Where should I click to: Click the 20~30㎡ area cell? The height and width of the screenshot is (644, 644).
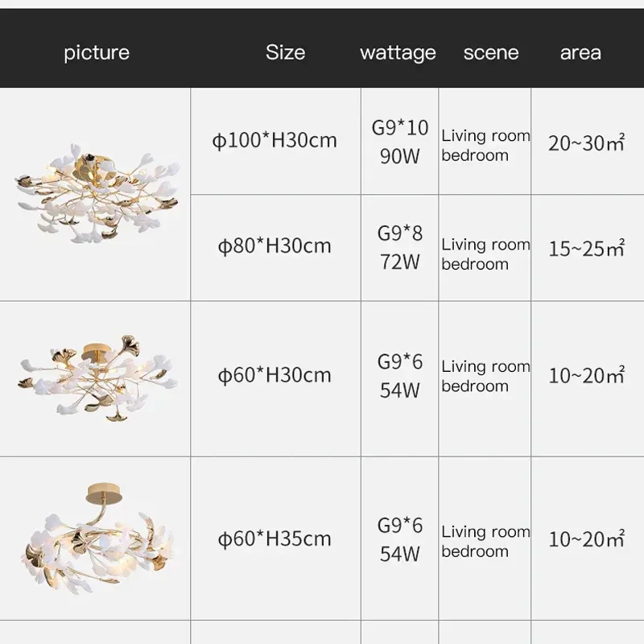click(587, 143)
